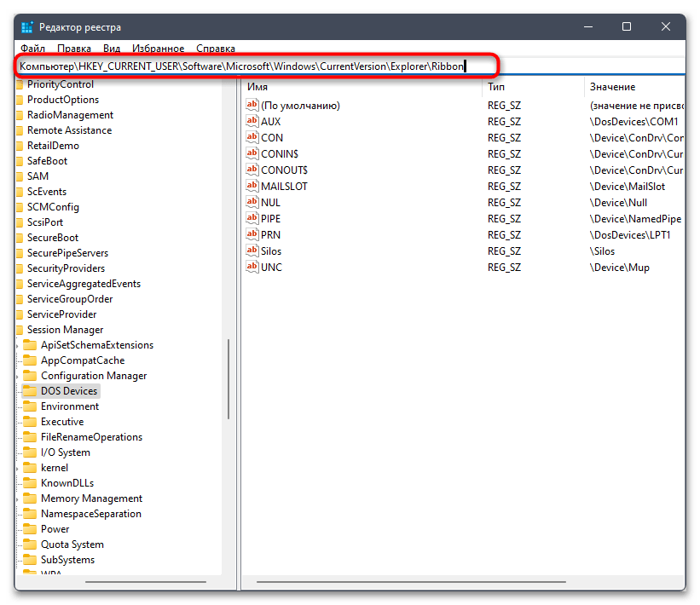Click the (По умолчанию) value icon
700x605 pixels.
click(252, 105)
